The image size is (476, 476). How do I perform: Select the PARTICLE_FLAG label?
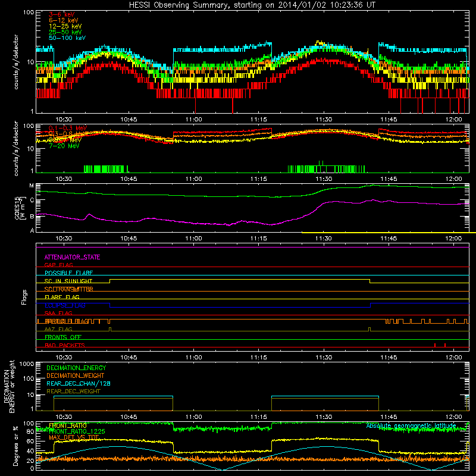click(67, 321)
